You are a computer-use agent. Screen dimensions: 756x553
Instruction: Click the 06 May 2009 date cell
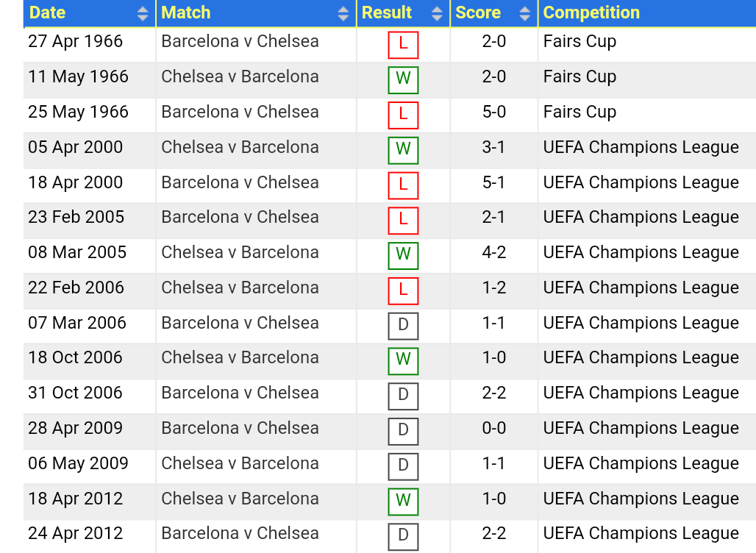(x=78, y=463)
